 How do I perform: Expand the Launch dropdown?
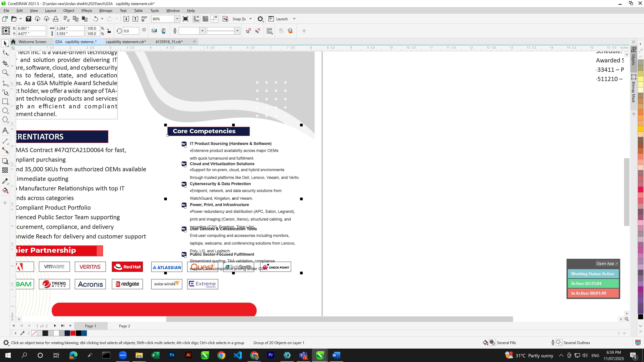click(x=294, y=19)
